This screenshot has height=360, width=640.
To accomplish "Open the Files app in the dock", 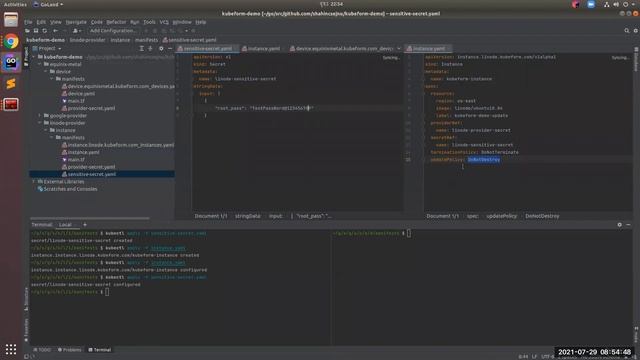I will click(x=11, y=20).
